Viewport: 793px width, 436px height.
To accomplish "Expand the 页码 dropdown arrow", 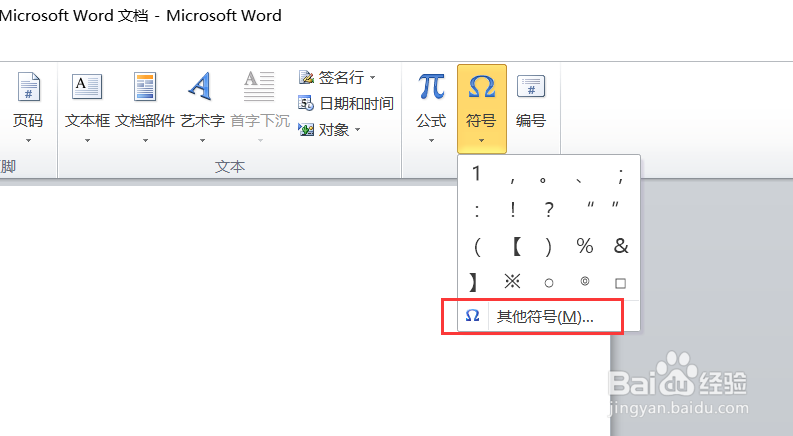I will point(29,141).
